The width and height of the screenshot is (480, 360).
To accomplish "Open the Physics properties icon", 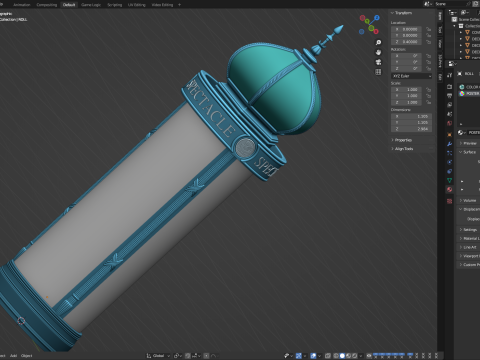I will (449, 162).
